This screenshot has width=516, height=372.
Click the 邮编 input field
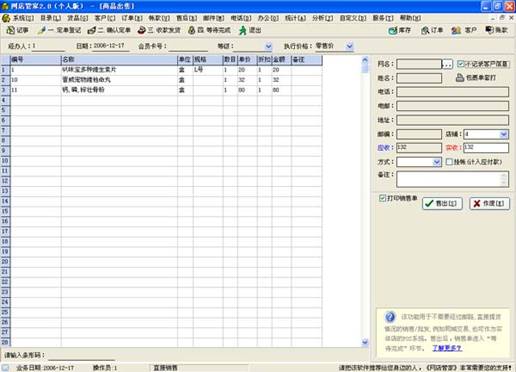pos(419,134)
